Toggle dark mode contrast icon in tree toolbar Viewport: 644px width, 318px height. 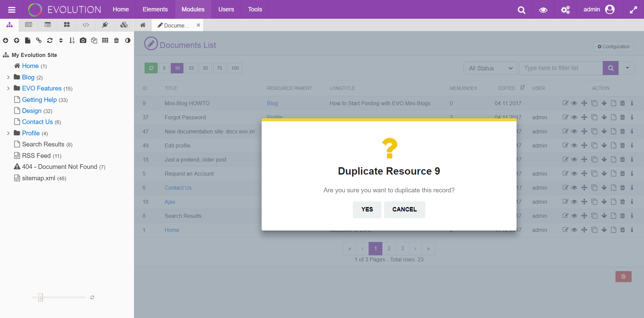(127, 40)
